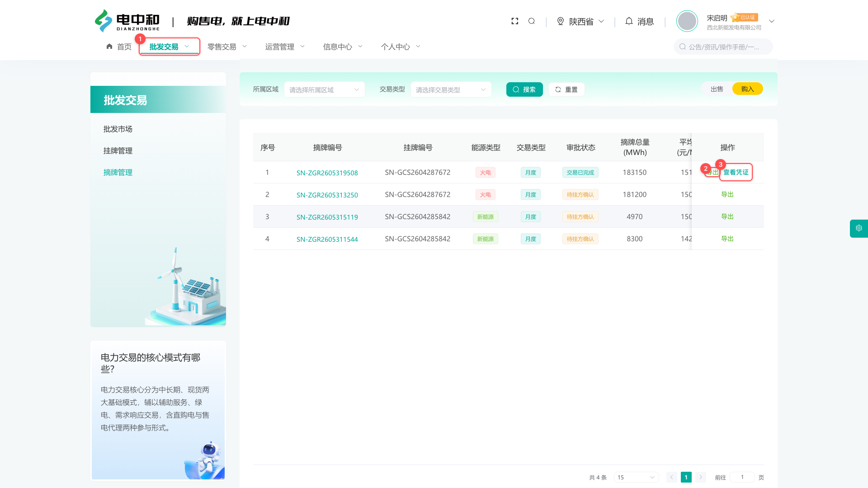868x488 pixels.
Task: Click the header search magnifier icon
Action: (x=532, y=21)
